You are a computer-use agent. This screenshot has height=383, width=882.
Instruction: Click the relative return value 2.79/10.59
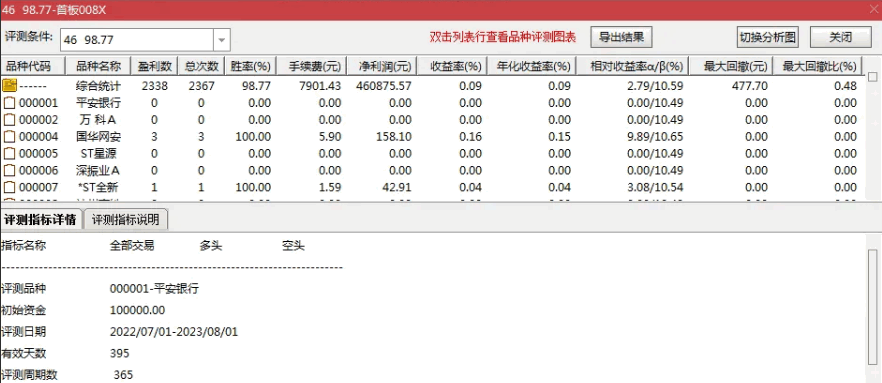tap(656, 86)
